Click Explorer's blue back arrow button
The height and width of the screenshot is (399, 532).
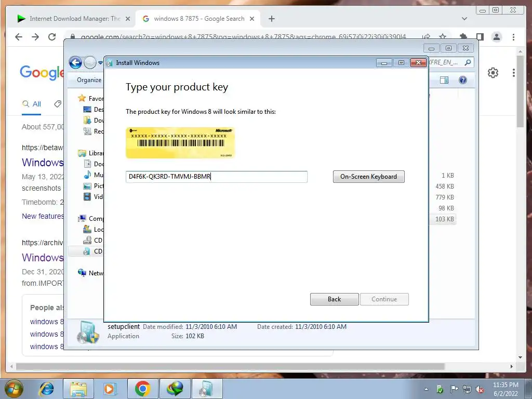[x=75, y=63]
